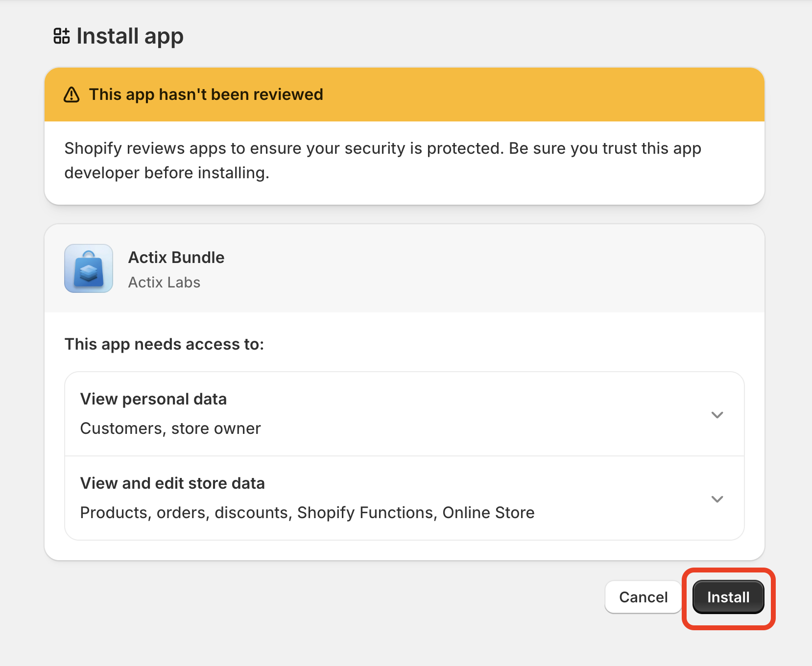Click the "This app needs access to:" label

pyautogui.click(x=164, y=344)
